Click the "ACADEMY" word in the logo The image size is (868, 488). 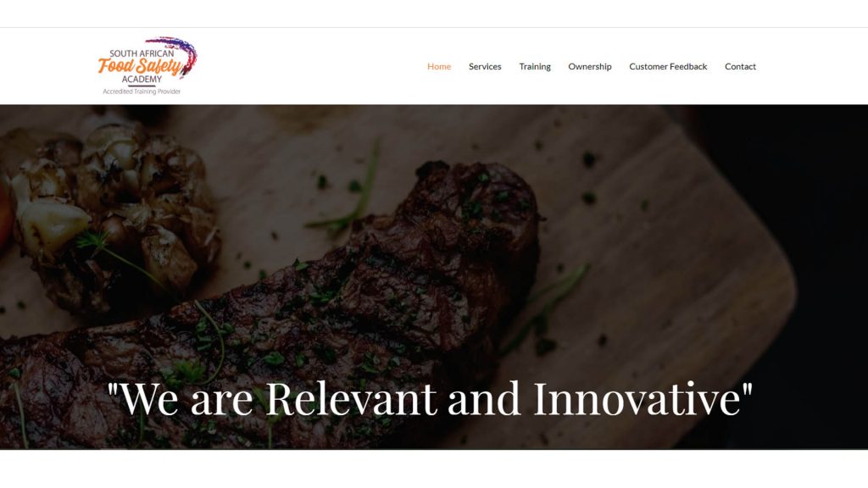142,79
